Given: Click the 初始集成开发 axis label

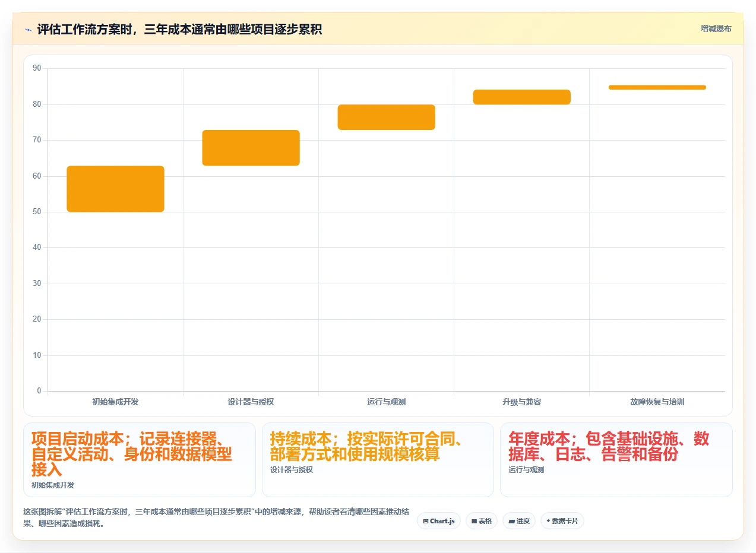Looking at the screenshot, I should coord(115,402).
